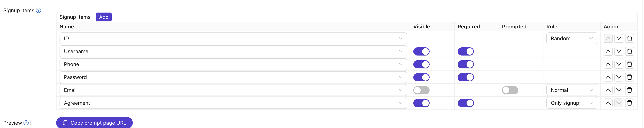Open help tooltip next to Signup items label

38,10
